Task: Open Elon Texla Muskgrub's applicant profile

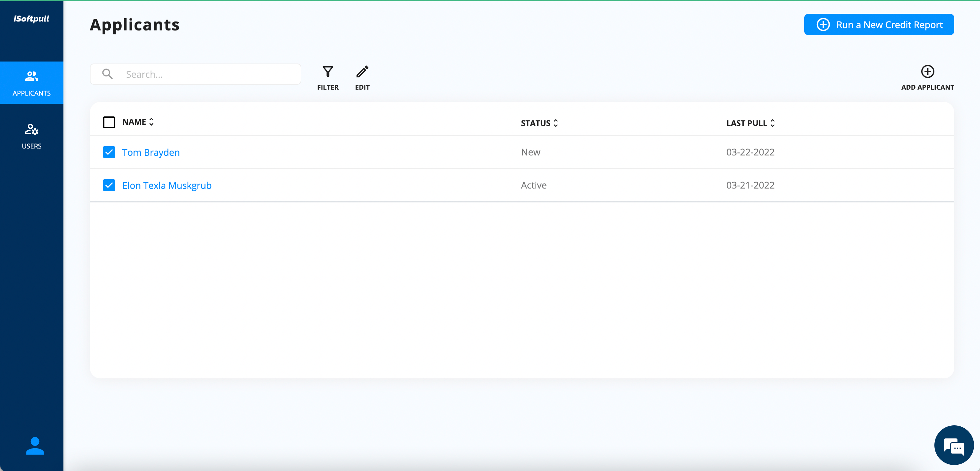Action: pyautogui.click(x=167, y=186)
